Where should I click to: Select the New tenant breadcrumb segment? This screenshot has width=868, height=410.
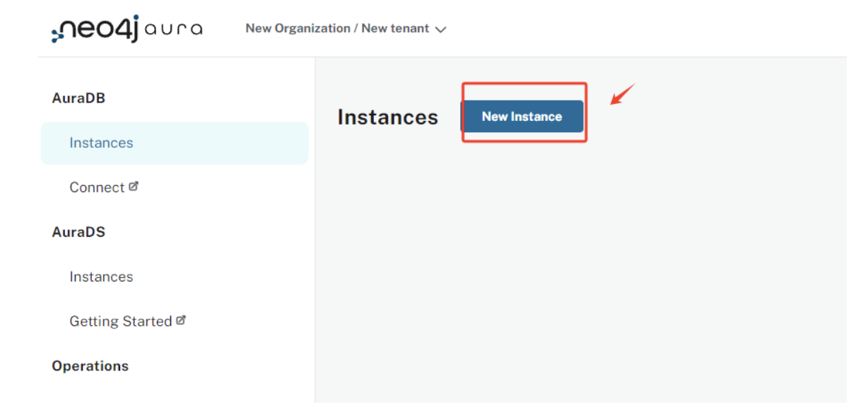[x=395, y=29]
